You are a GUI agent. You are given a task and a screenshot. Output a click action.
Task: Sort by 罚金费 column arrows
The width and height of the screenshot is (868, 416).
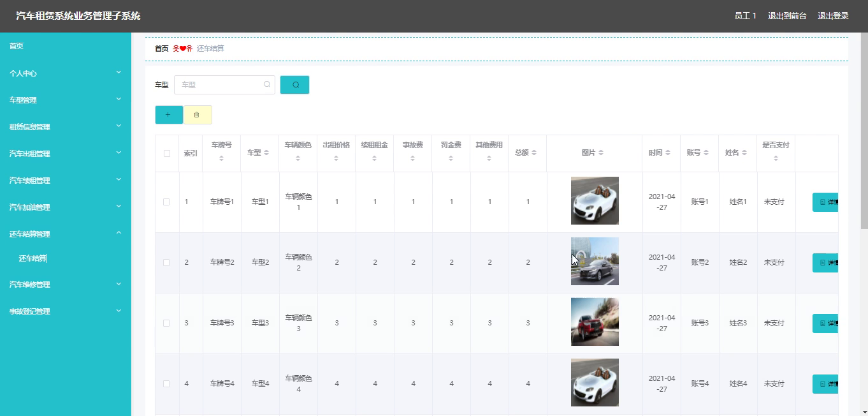[x=451, y=158]
